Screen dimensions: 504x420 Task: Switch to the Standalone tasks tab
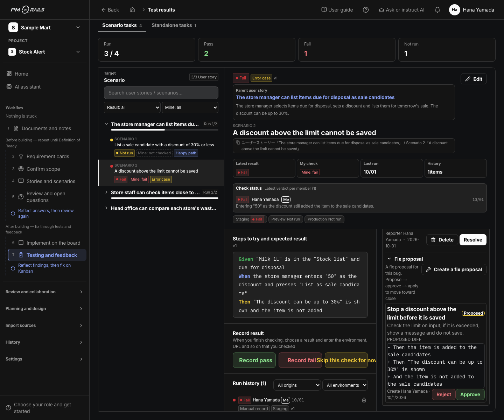174,26
